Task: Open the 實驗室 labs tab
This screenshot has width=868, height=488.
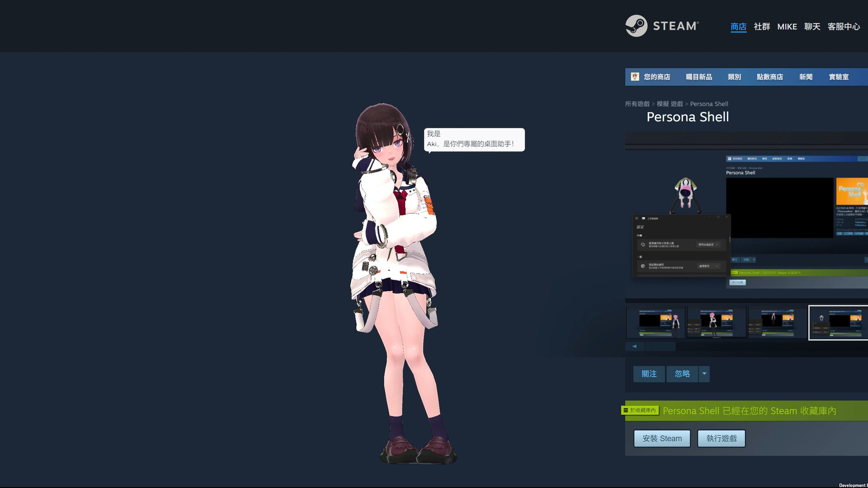Action: coord(839,77)
